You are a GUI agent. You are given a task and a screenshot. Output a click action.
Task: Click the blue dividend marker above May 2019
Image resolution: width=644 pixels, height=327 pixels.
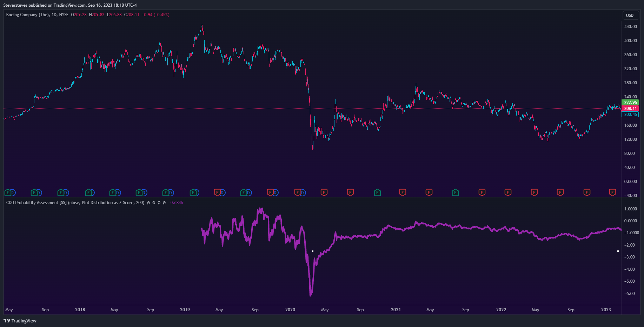(223, 192)
